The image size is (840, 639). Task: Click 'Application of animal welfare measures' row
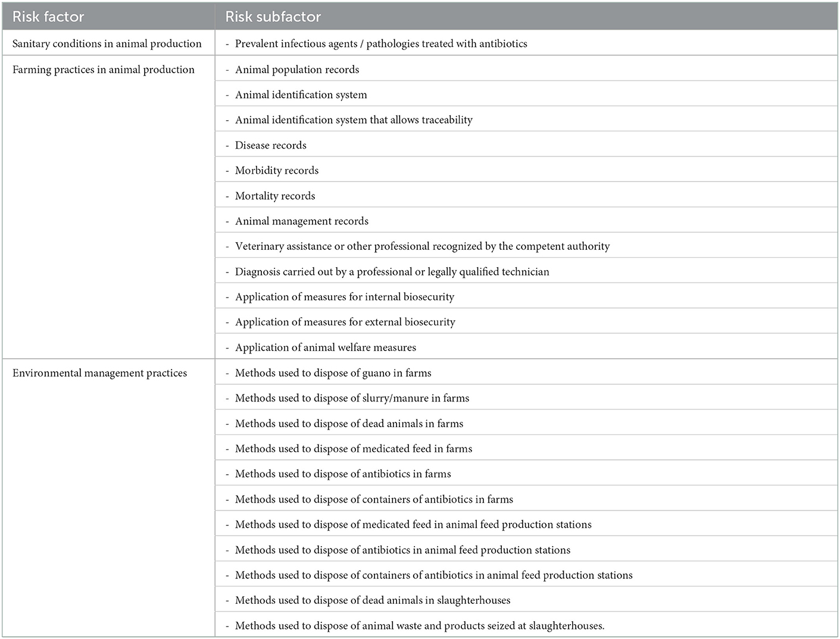(526, 347)
